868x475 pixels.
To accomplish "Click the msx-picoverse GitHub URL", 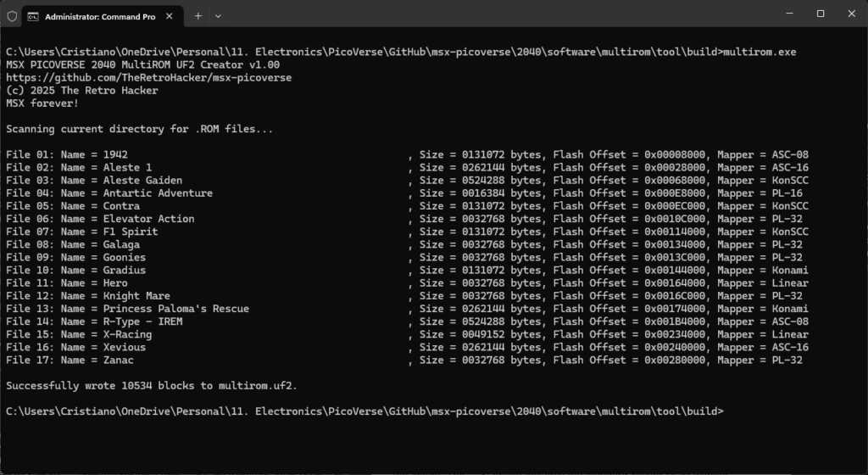I will [148, 77].
